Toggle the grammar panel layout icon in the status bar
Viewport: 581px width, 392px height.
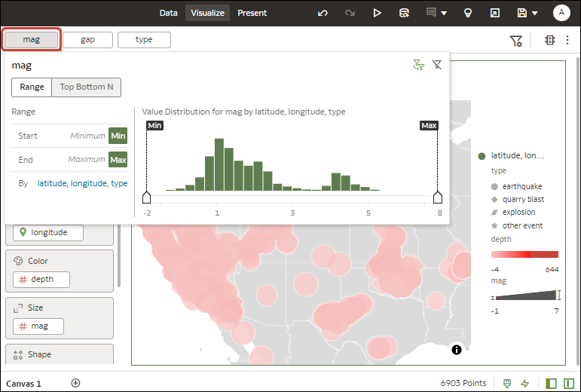(568, 384)
